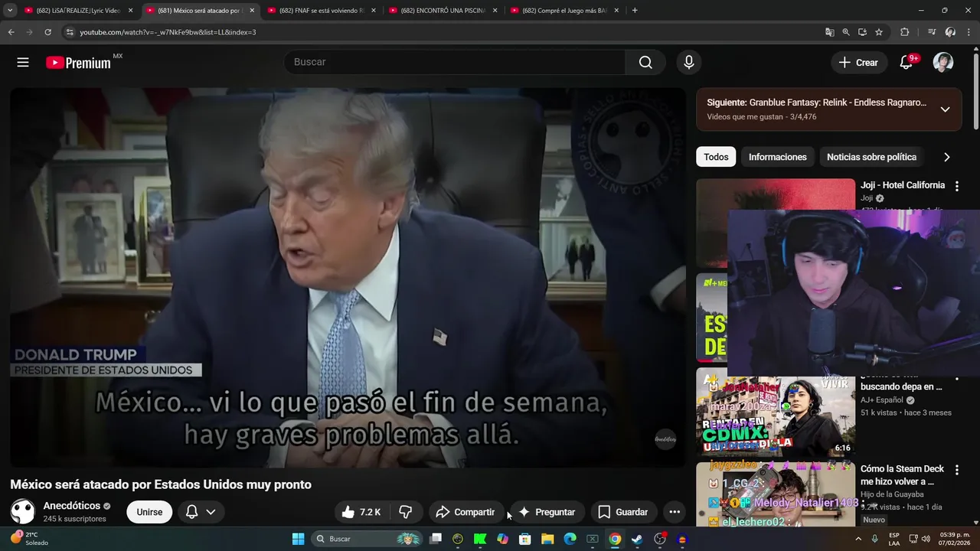Open the YouTube account avatar menu
This screenshot has width=980, height=551.
coord(943,63)
